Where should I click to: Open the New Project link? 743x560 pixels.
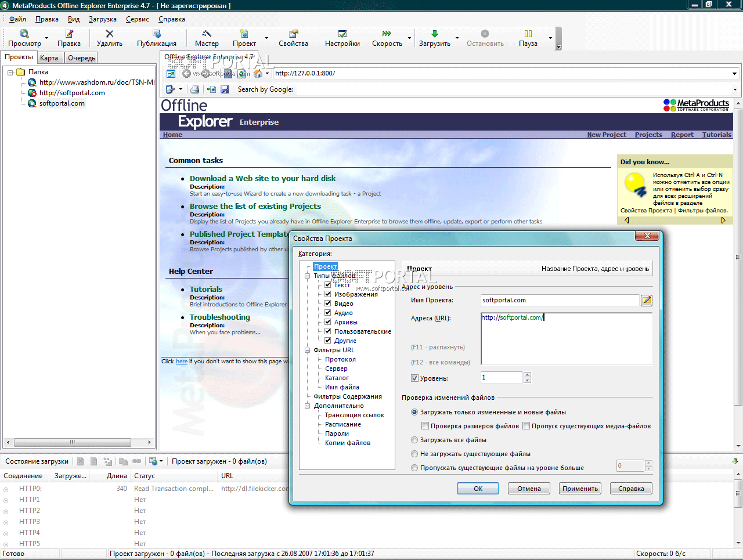tap(607, 135)
